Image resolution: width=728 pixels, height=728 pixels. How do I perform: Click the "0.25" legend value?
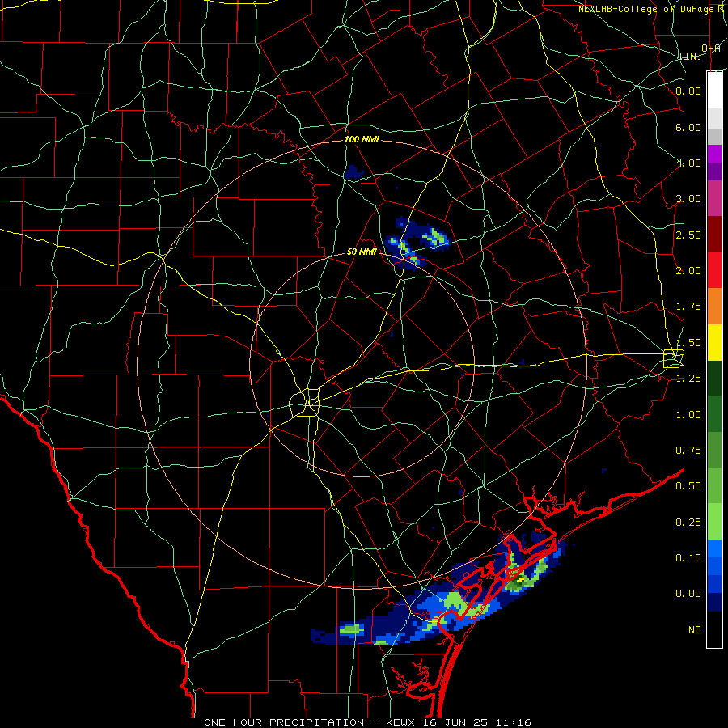[x=688, y=523]
